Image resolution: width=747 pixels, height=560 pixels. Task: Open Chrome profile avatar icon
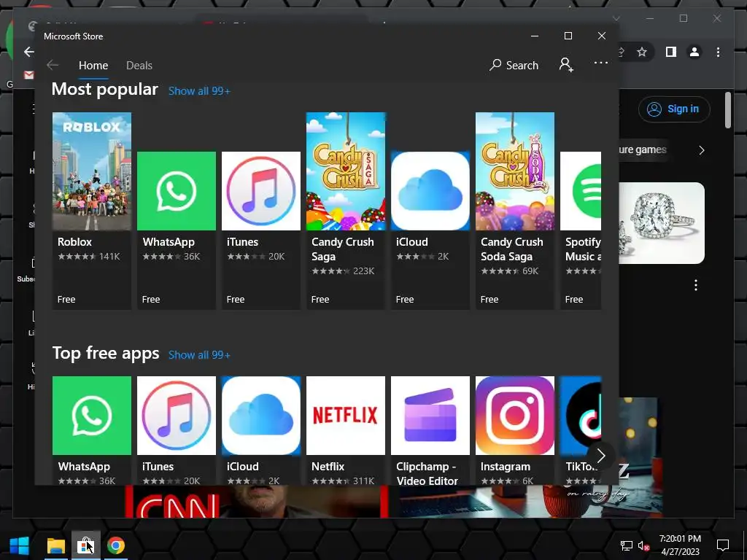click(694, 52)
